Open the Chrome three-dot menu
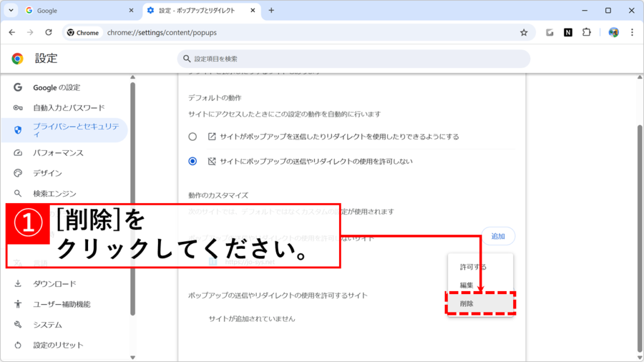 (632, 33)
